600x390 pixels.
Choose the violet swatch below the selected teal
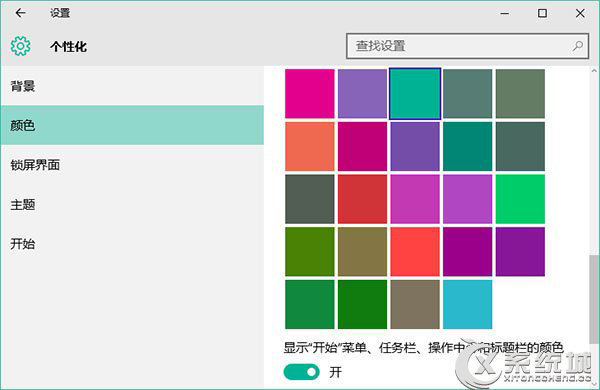(x=415, y=147)
